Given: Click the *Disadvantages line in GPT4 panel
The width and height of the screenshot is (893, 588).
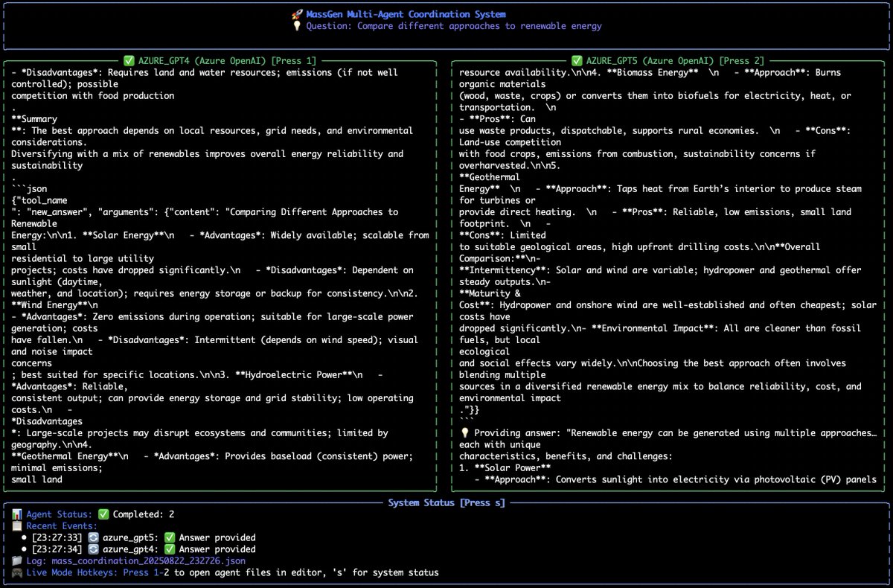Looking at the screenshot, I should pos(46,421).
